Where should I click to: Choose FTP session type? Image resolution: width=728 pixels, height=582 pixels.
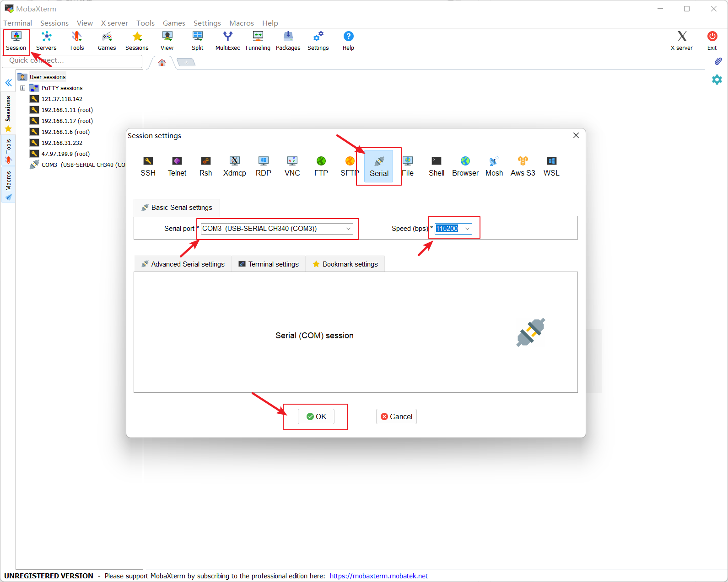click(x=321, y=166)
